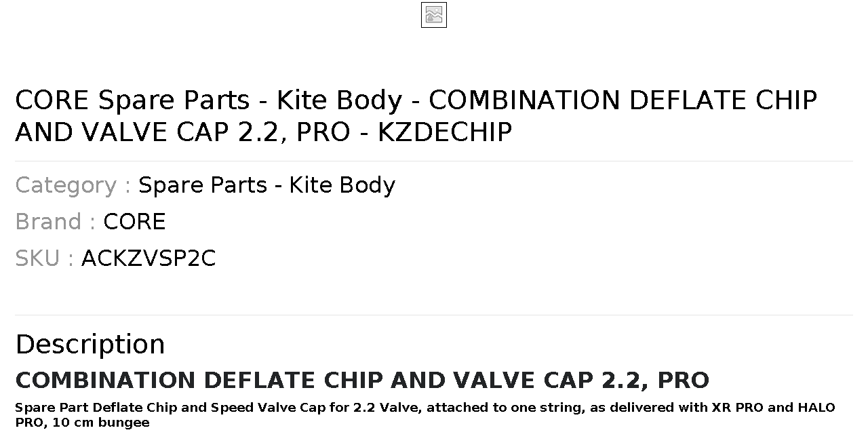Click the broken product image placeholder icon

(x=434, y=15)
